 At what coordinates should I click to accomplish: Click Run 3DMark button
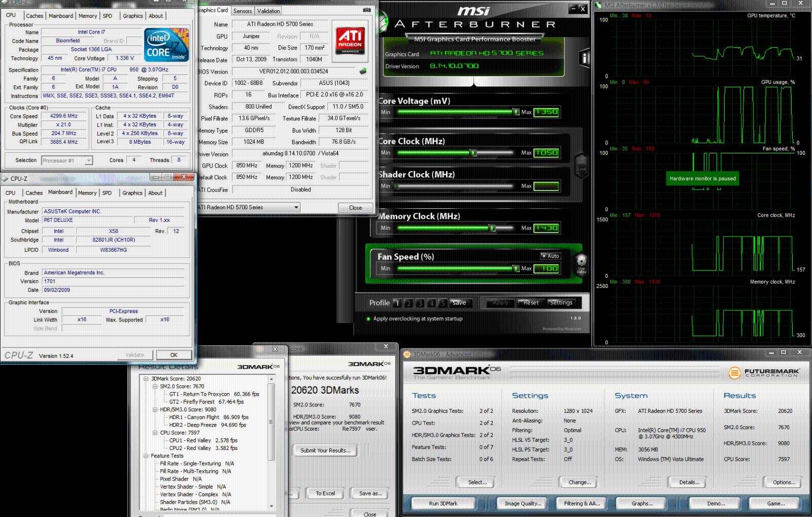(443, 503)
